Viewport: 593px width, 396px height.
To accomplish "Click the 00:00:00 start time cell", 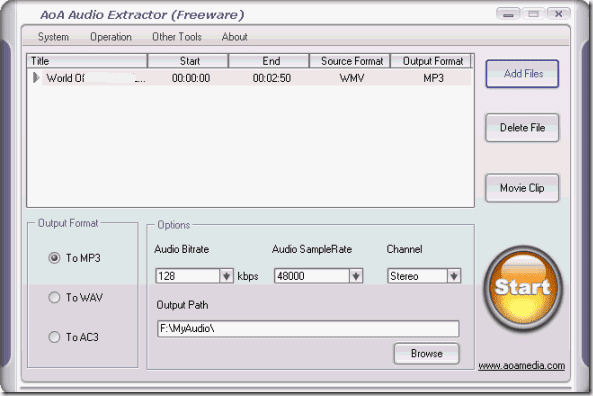I will pos(191,78).
